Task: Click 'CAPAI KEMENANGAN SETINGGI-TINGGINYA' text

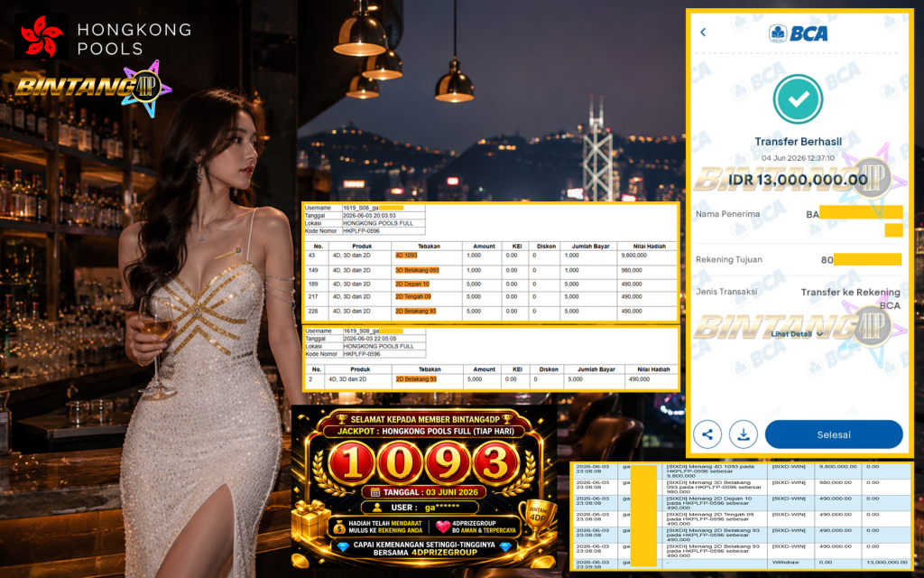Action: pyautogui.click(x=424, y=545)
